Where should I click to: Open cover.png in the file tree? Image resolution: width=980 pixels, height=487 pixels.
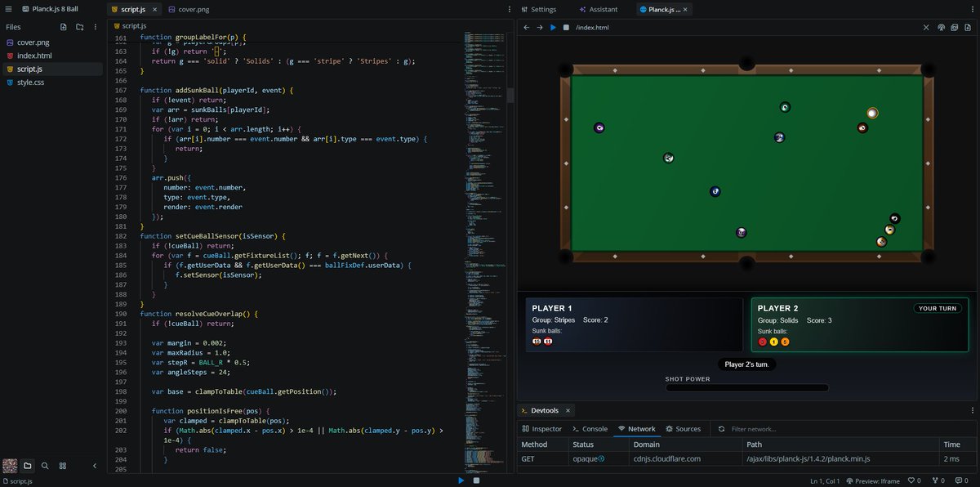tap(53, 42)
